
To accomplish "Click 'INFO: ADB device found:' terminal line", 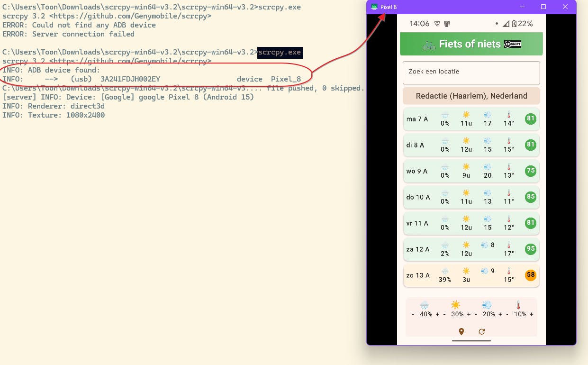I will (51, 70).
